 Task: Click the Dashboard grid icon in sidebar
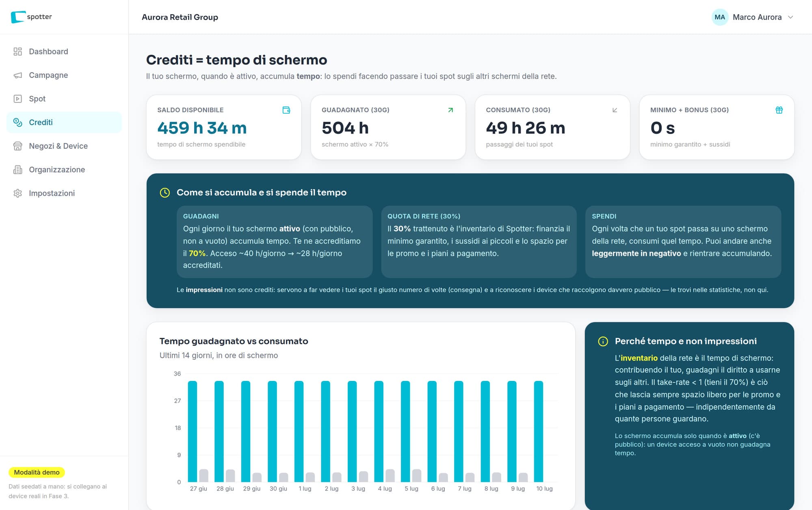click(17, 52)
